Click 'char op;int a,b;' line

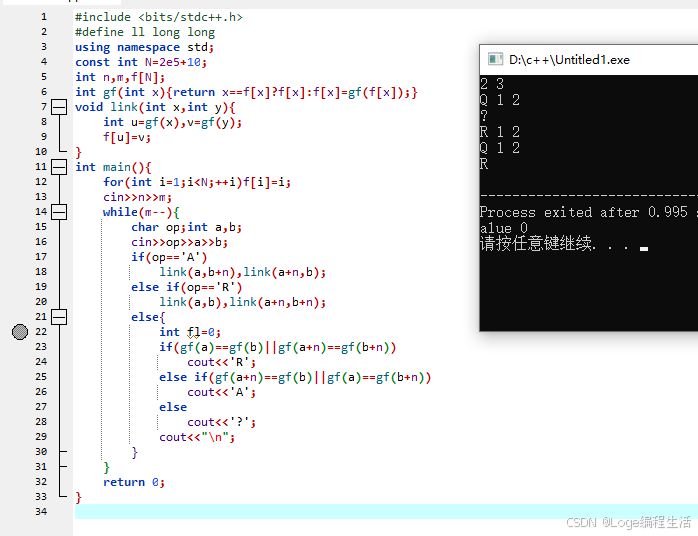[187, 227]
